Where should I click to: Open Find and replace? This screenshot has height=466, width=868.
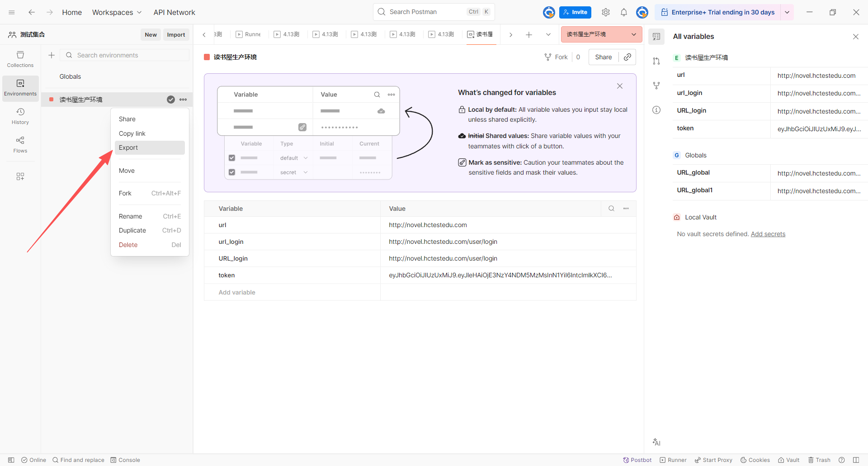78,460
